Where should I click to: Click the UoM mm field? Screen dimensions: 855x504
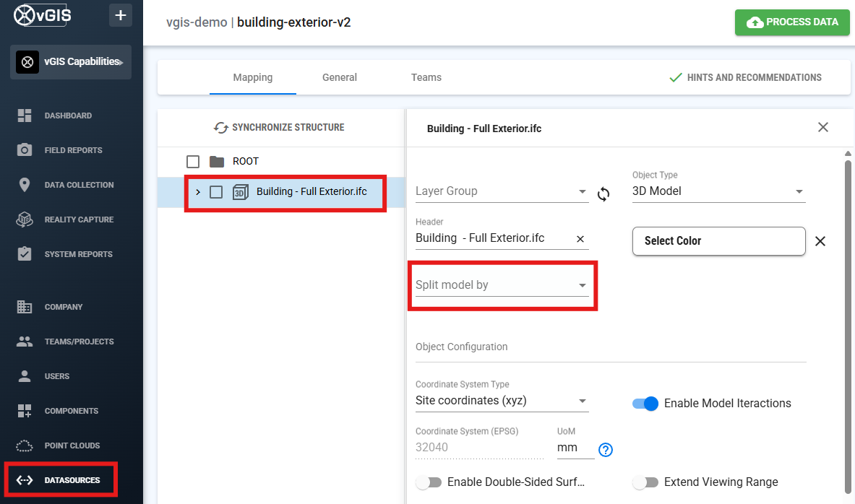pyautogui.click(x=576, y=448)
